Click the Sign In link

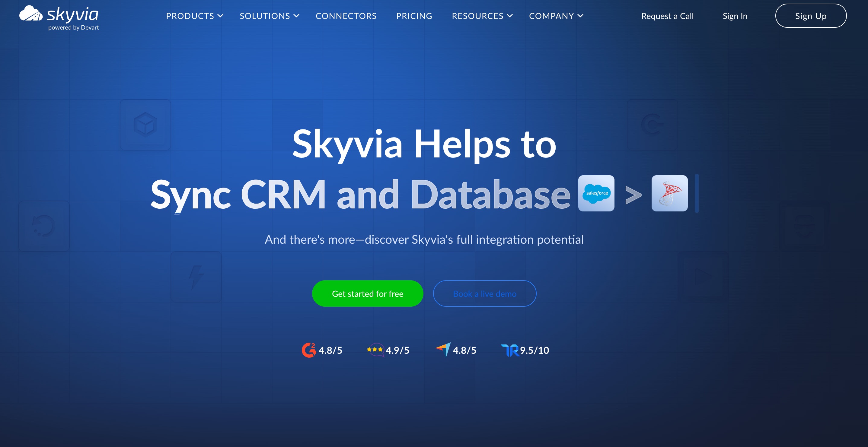click(x=735, y=16)
